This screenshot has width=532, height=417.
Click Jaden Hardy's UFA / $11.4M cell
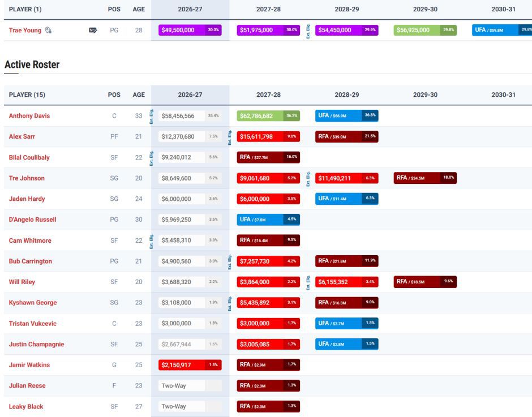(347, 199)
